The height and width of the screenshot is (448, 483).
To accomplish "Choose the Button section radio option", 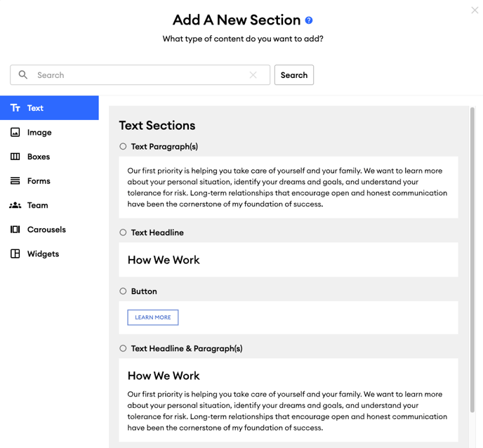I will tap(123, 291).
